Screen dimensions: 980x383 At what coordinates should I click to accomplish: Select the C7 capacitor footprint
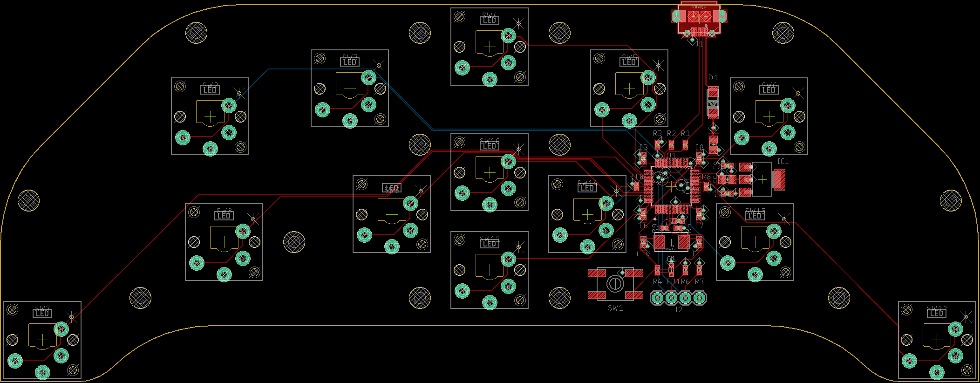click(x=699, y=214)
